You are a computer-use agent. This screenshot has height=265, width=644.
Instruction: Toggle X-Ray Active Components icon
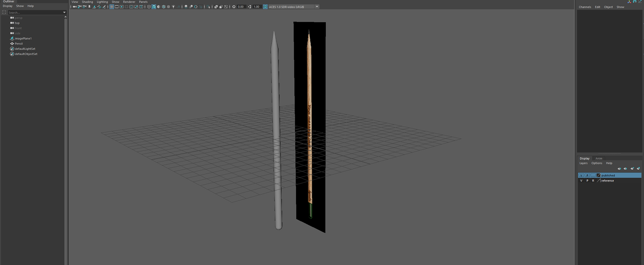(x=221, y=7)
